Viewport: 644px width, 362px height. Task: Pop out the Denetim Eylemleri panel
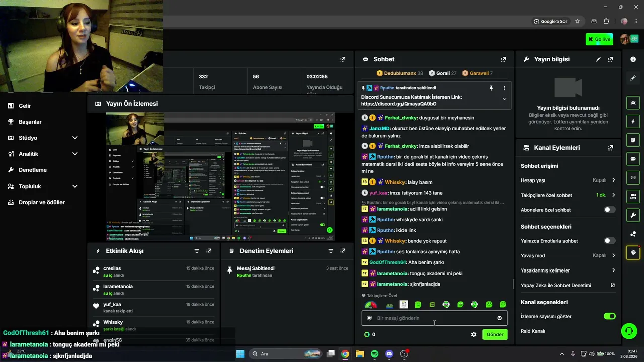pyautogui.click(x=343, y=251)
